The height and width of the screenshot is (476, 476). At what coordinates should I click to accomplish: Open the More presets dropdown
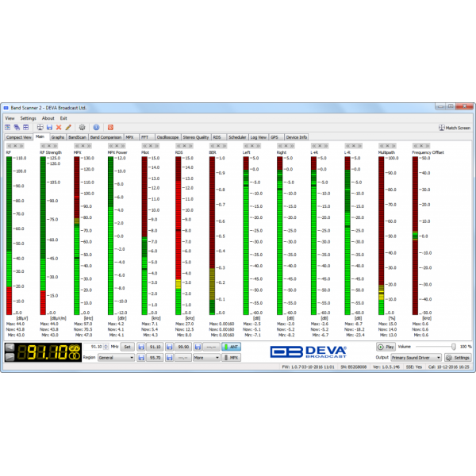(206, 358)
